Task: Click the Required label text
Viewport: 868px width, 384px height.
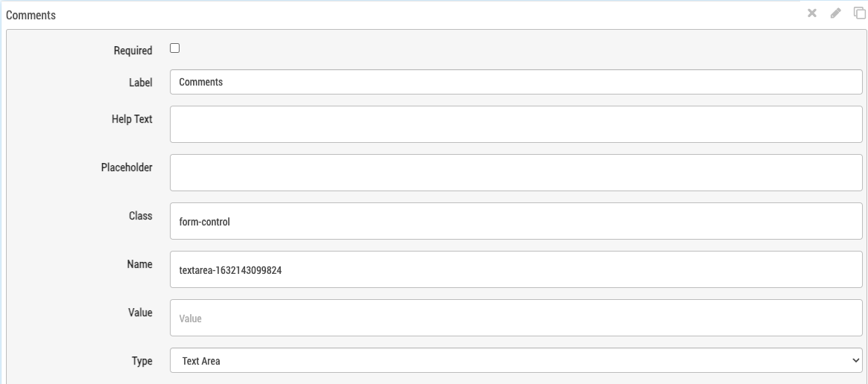Action: coord(133,51)
